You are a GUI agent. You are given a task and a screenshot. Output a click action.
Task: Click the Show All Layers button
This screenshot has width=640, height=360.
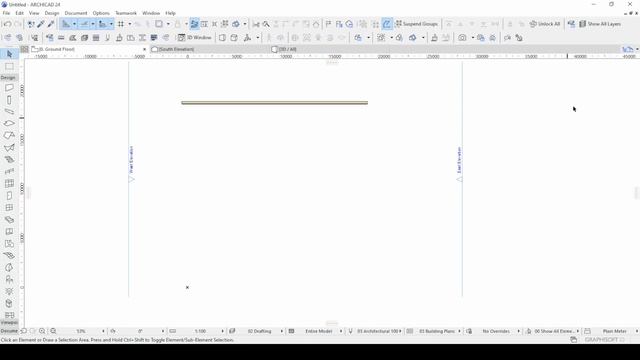600,24
